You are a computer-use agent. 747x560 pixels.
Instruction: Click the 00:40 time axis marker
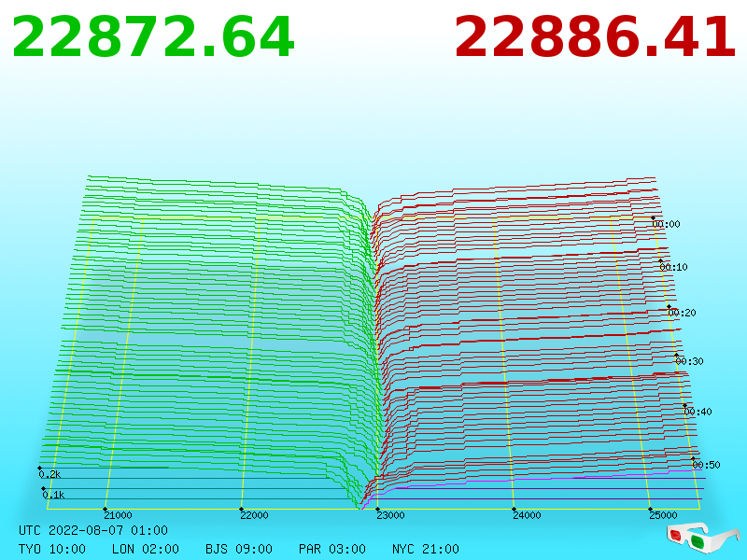pyautogui.click(x=698, y=412)
